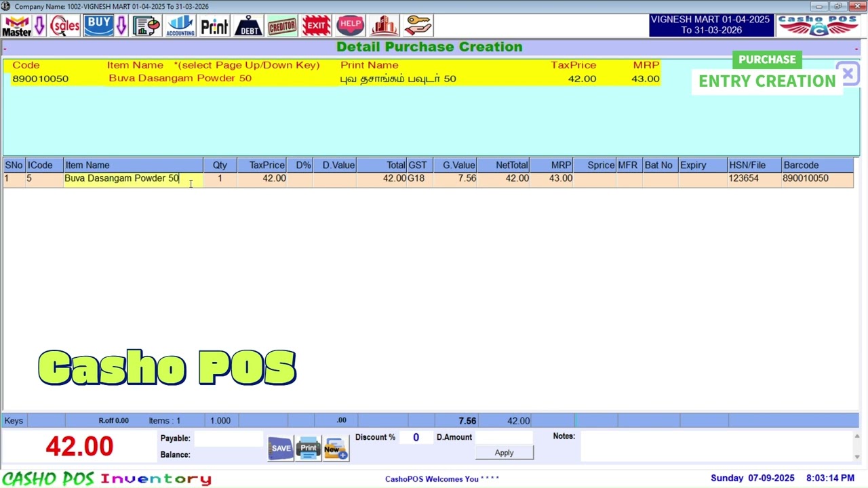This screenshot has height=488, width=868.
Task: Click the VIGNESH MART company period banner
Action: pyautogui.click(x=711, y=25)
